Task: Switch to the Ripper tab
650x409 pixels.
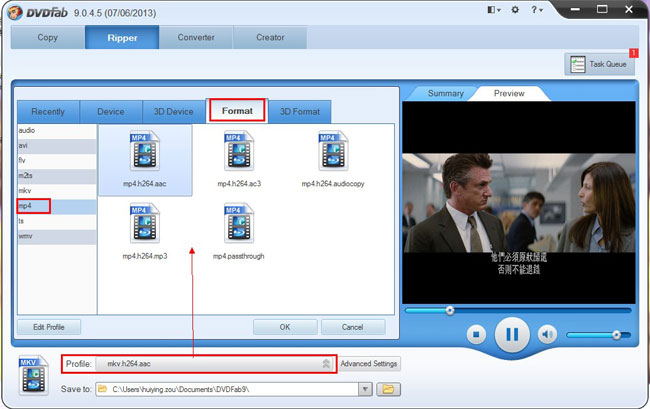Action: point(122,37)
